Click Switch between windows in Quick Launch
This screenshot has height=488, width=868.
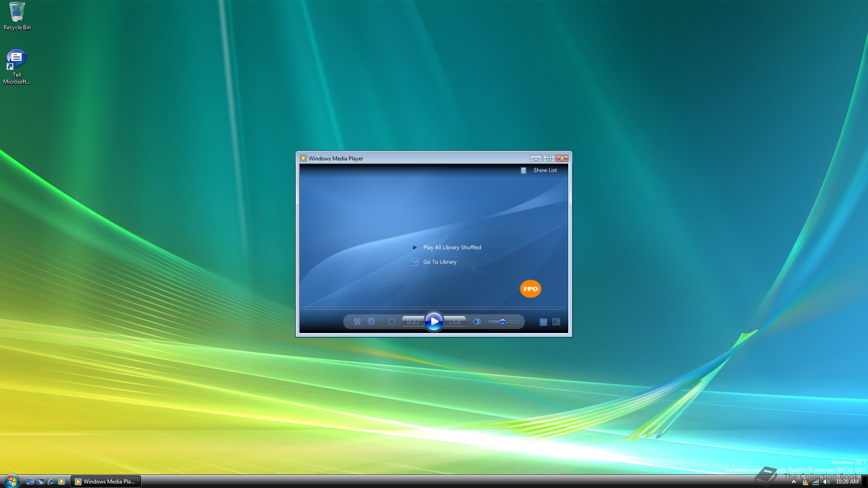click(x=41, y=482)
